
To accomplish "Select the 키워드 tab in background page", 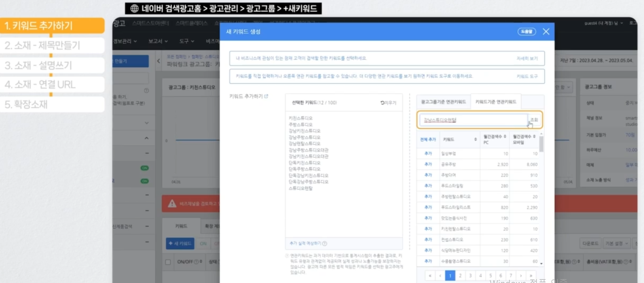I will [181, 226].
